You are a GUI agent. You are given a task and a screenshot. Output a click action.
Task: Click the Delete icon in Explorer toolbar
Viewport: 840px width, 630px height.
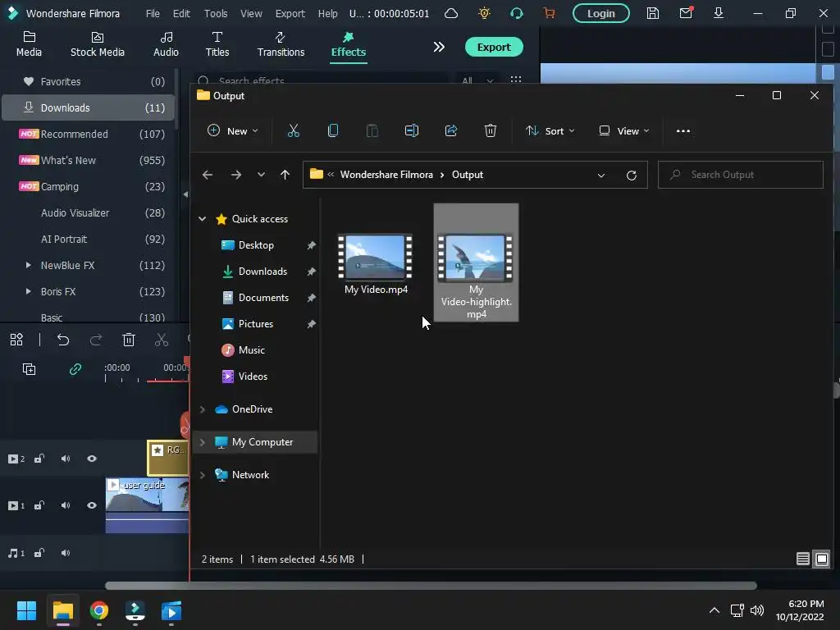tap(491, 130)
